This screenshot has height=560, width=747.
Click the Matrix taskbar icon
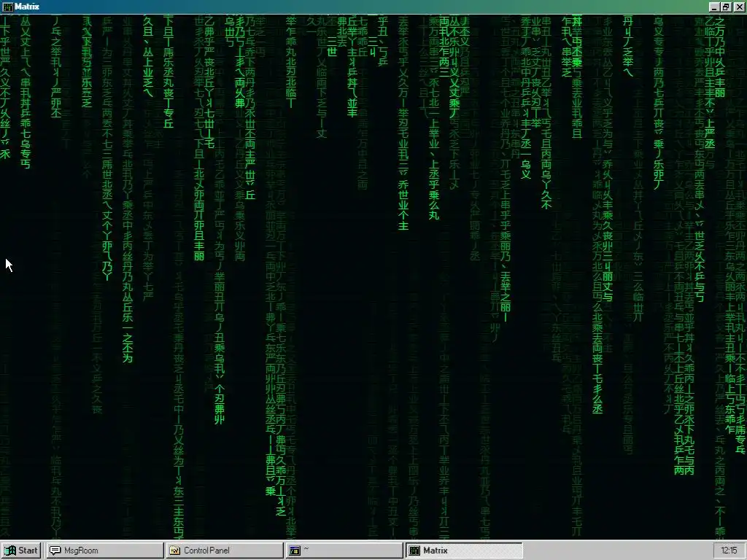(x=414, y=551)
